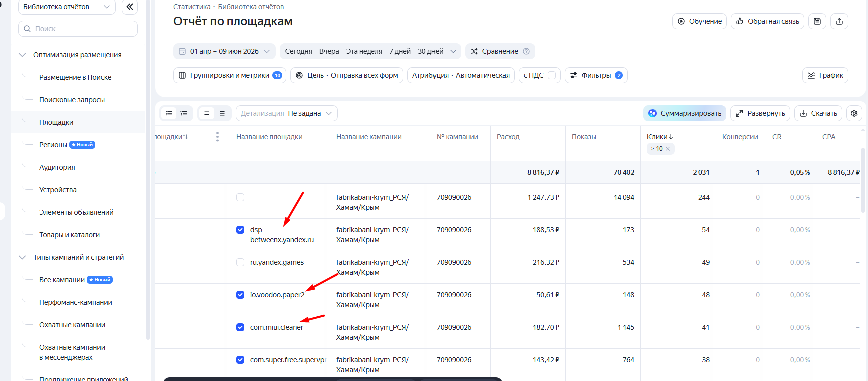Screen dimensions: 868x381
Task: Open Группировки и метрики settings
Action: tap(230, 75)
